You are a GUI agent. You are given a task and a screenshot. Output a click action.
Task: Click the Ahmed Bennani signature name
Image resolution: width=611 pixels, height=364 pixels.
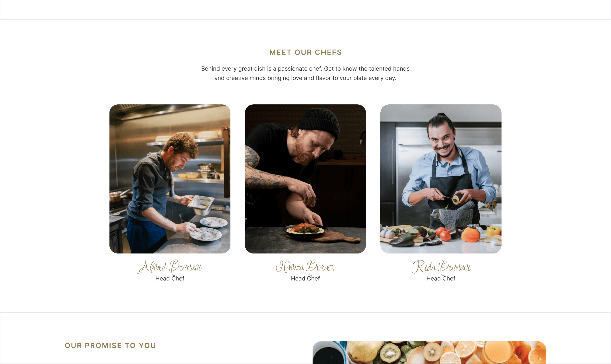pos(170,267)
